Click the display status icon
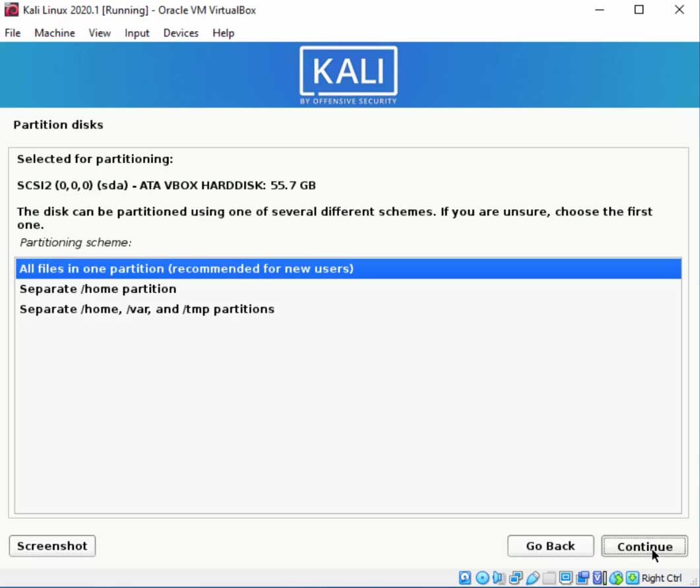Image resolution: width=700 pixels, height=588 pixels. click(565, 577)
